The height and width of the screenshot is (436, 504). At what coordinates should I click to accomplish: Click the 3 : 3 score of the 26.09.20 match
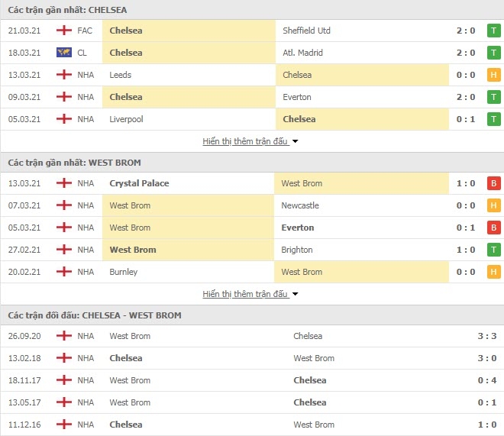pyautogui.click(x=487, y=336)
